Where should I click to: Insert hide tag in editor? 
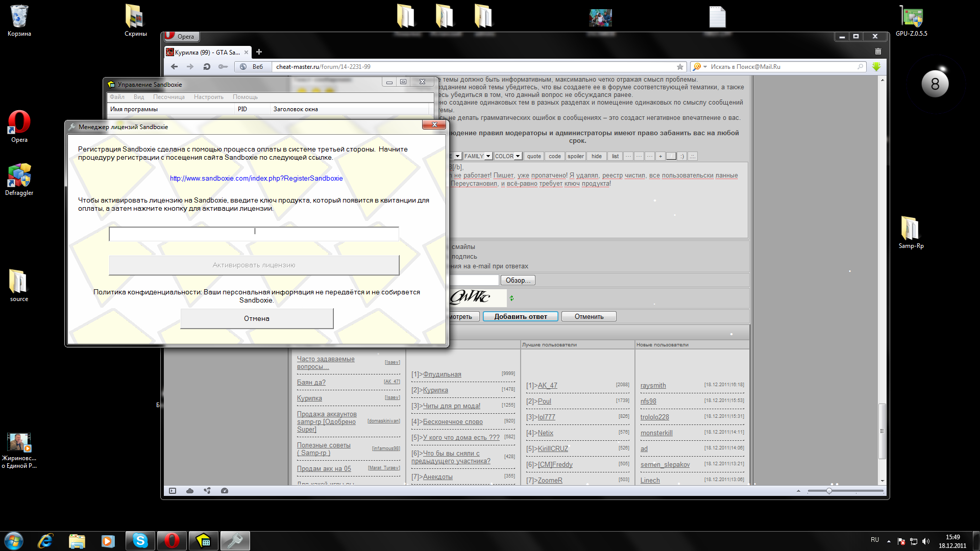[597, 156]
